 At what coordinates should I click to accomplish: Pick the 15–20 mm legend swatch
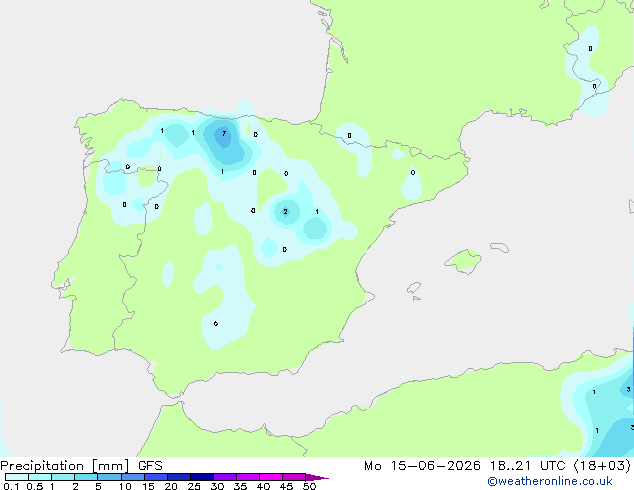click(x=155, y=477)
